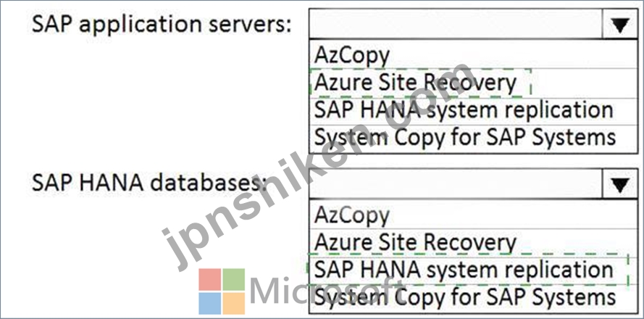
Task: Click the "SAP application servers:" label
Action: click(162, 26)
